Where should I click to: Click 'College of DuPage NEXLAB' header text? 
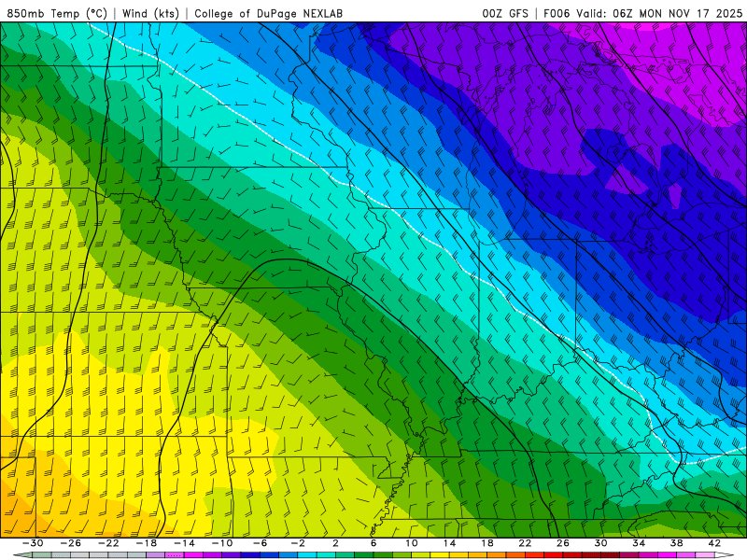[x=268, y=13]
